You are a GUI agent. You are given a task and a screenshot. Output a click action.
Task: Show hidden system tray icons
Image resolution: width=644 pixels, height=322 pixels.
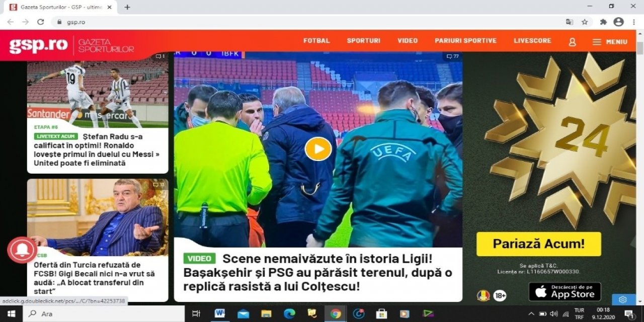click(531, 314)
